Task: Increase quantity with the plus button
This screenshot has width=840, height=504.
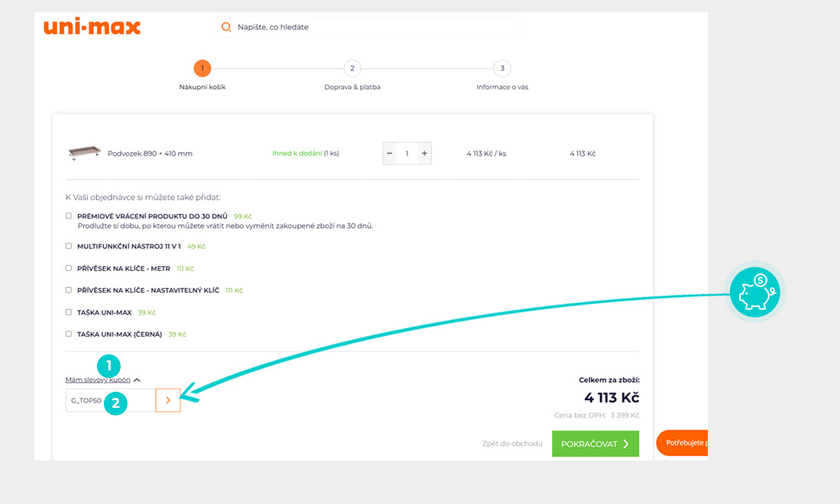Action: pos(425,153)
